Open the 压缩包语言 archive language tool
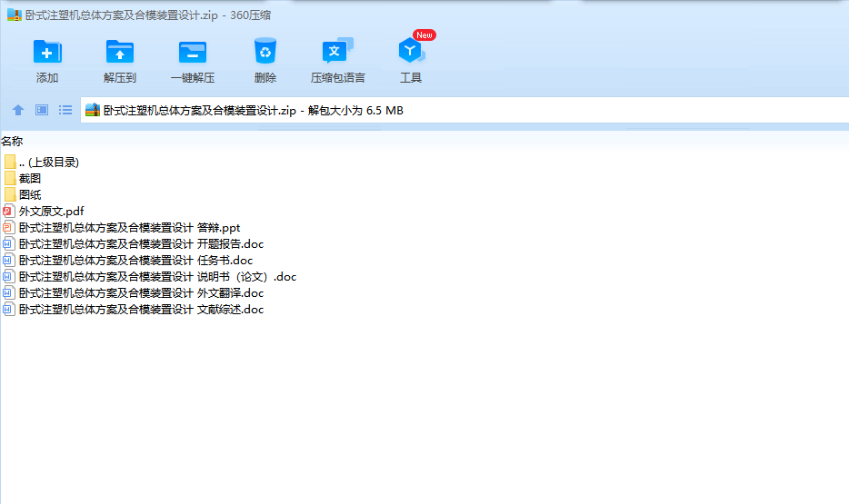 pyautogui.click(x=337, y=51)
